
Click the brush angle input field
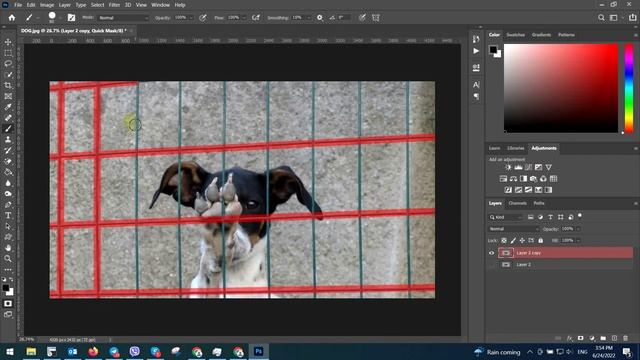tap(344, 18)
